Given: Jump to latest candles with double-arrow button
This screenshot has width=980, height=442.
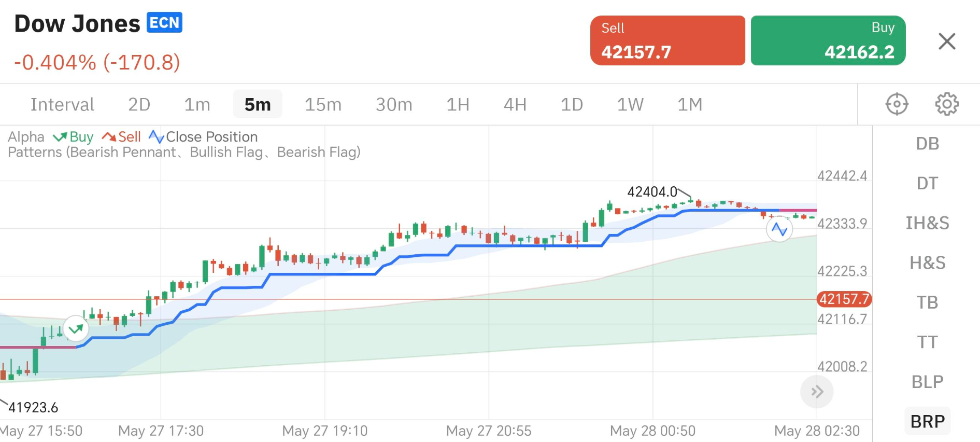Looking at the screenshot, I should (x=817, y=392).
